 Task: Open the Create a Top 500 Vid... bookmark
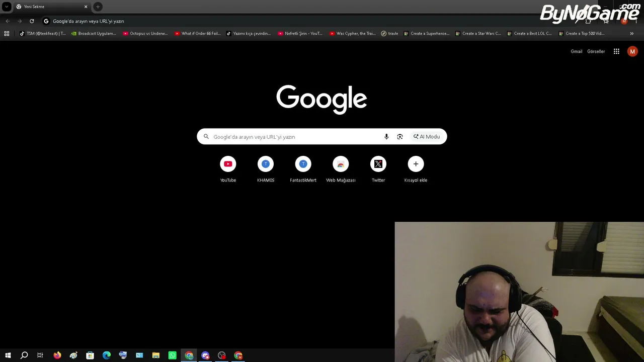pos(582,34)
